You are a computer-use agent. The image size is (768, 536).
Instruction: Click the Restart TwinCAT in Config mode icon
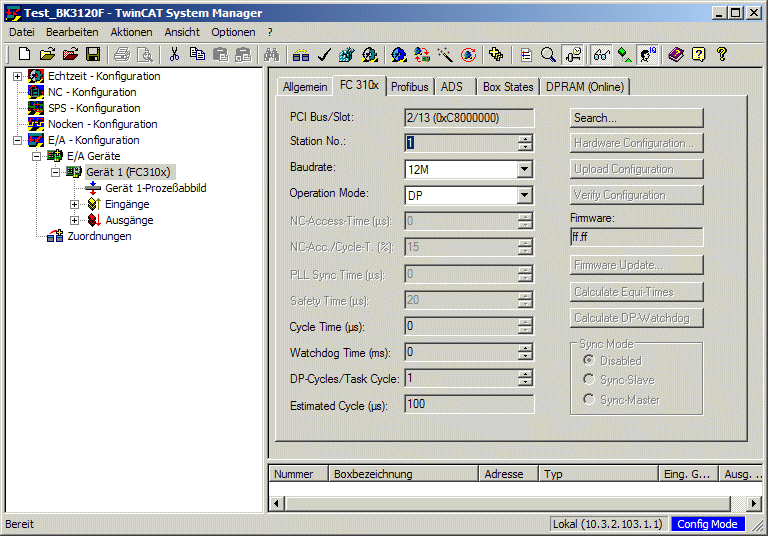(x=399, y=54)
